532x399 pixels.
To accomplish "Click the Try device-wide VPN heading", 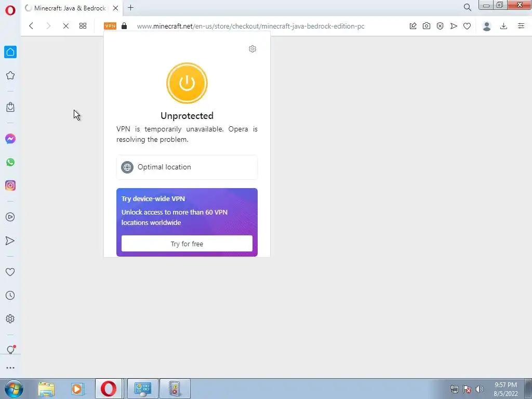I will point(153,199).
